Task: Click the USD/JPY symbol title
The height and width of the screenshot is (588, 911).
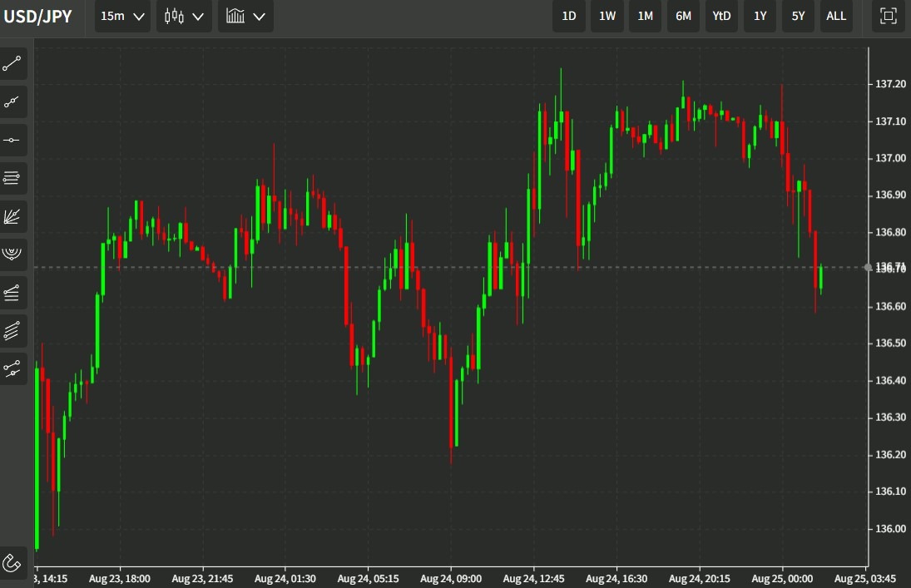Action: click(37, 17)
